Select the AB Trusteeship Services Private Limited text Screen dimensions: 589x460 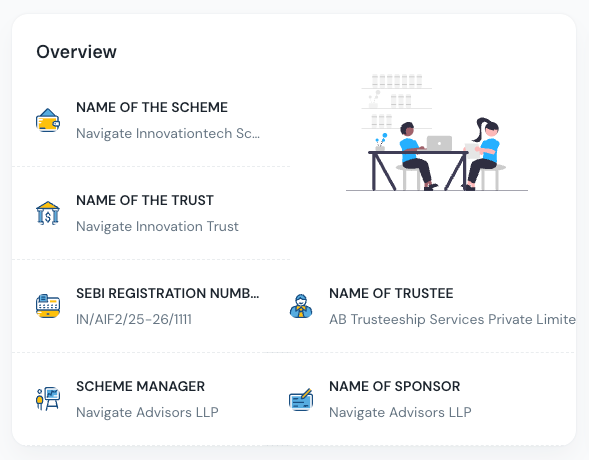click(x=452, y=320)
